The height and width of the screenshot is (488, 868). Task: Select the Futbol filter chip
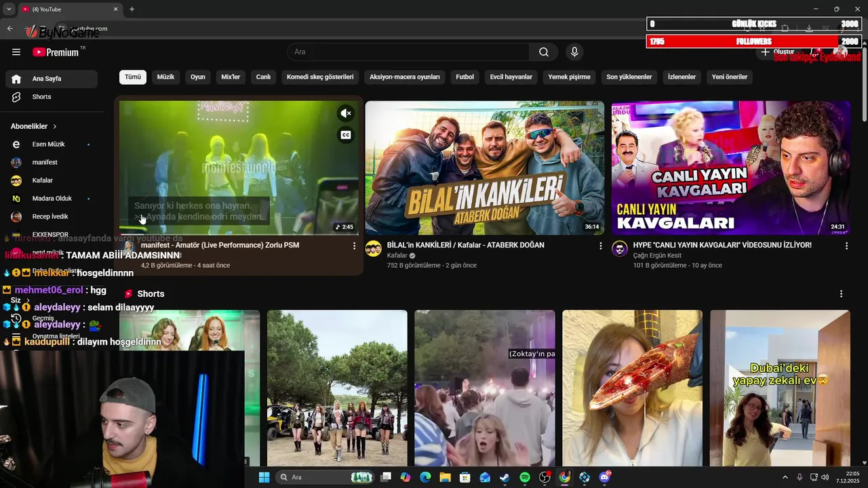click(x=465, y=77)
